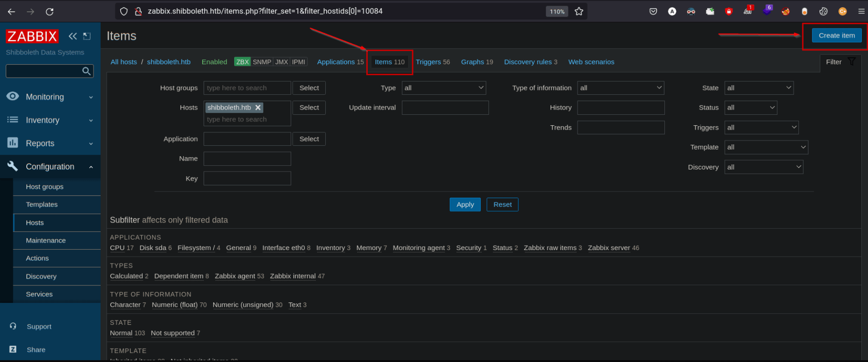Image resolution: width=868 pixels, height=362 pixels.
Task: Click the Reset button
Action: pos(502,204)
